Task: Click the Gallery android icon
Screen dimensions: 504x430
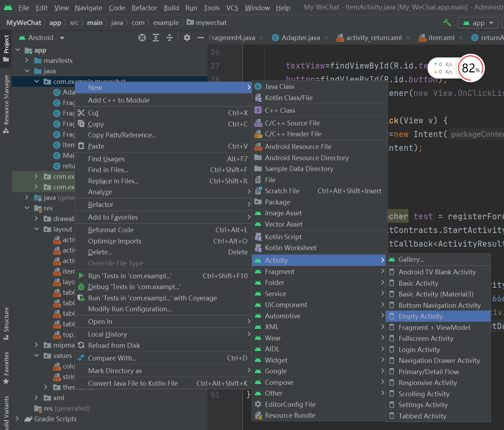Action: point(392,260)
